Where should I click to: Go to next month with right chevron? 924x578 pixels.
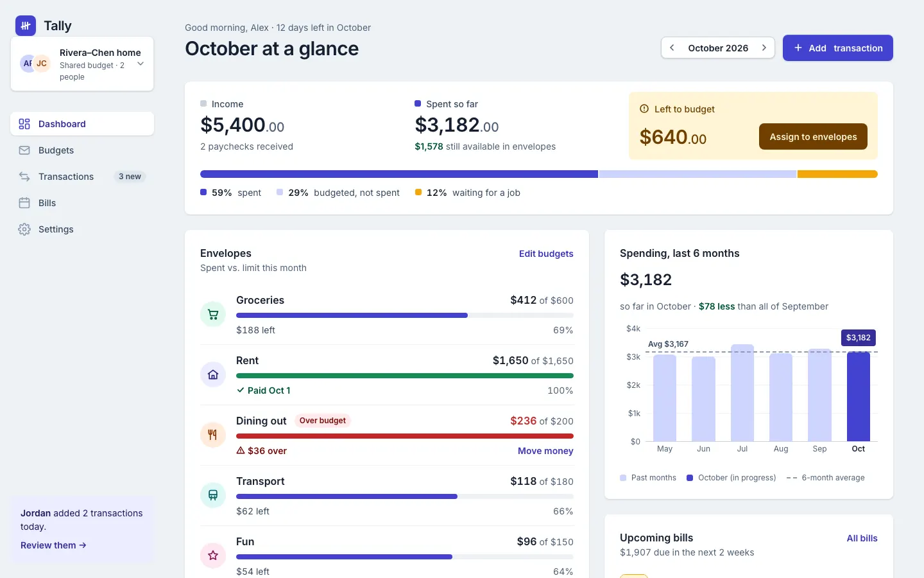(764, 48)
